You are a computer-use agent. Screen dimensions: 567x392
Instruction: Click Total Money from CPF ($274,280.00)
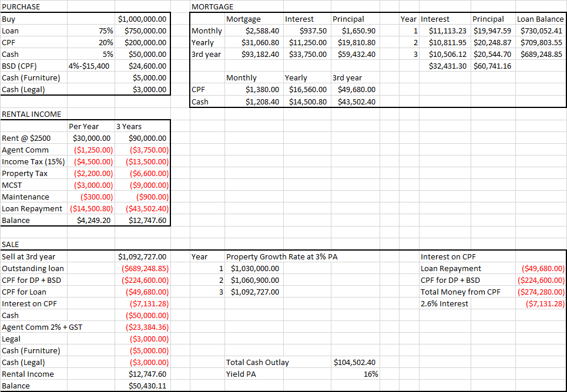pyautogui.click(x=540, y=292)
